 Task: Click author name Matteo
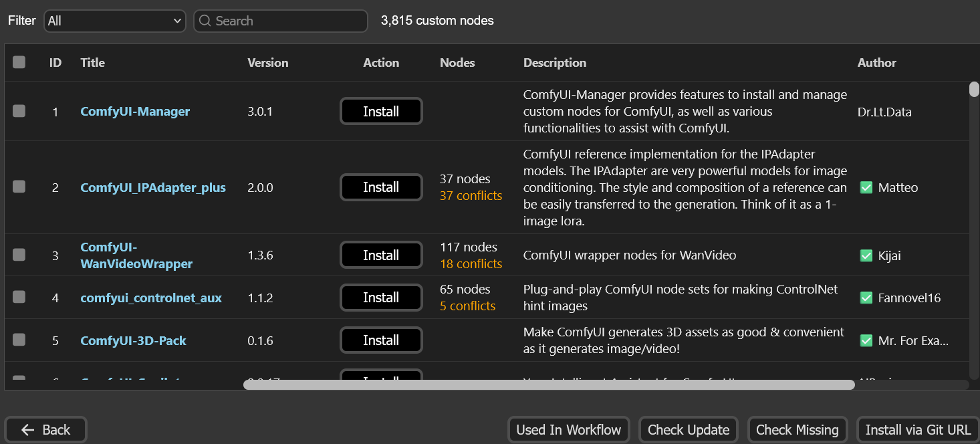pos(898,188)
